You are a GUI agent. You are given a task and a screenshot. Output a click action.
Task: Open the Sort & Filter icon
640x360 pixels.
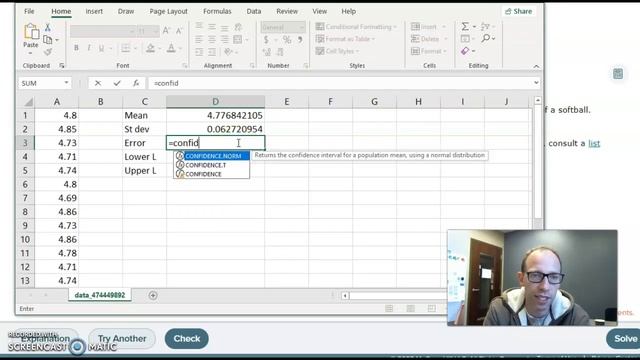[485, 27]
